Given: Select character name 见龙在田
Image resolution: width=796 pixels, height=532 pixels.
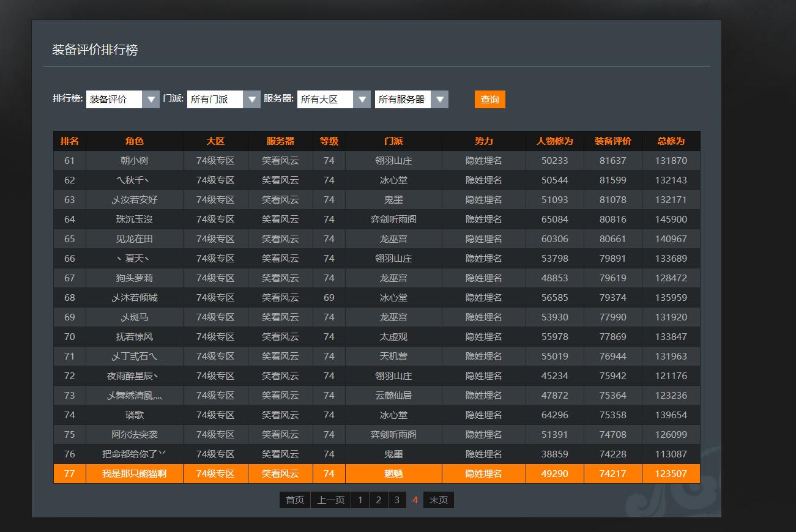Looking at the screenshot, I should [x=135, y=239].
